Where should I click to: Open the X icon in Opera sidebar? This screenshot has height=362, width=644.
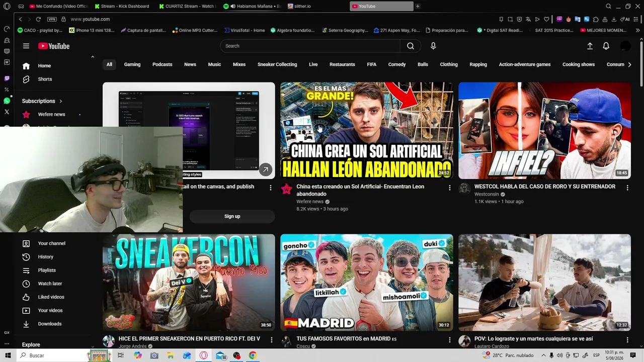pos(7,112)
